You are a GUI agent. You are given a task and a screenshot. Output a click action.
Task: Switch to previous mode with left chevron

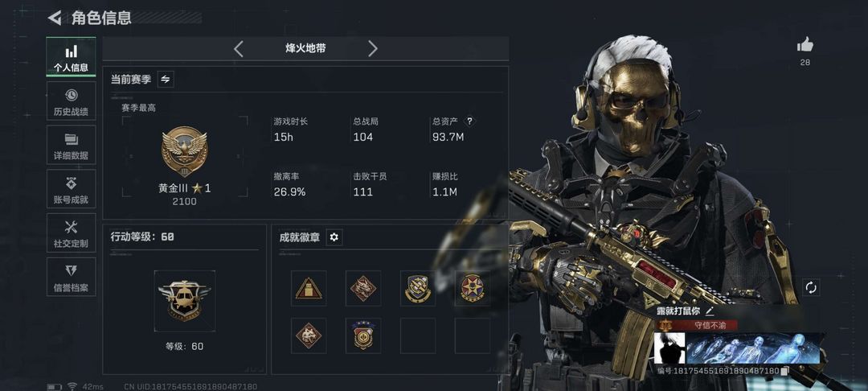(x=238, y=49)
